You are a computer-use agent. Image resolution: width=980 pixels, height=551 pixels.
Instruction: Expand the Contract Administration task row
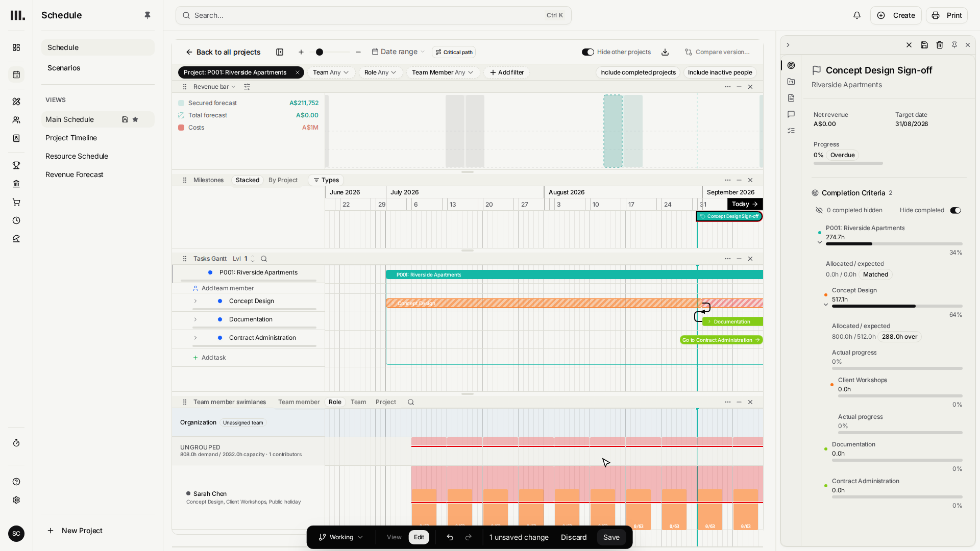coord(195,338)
